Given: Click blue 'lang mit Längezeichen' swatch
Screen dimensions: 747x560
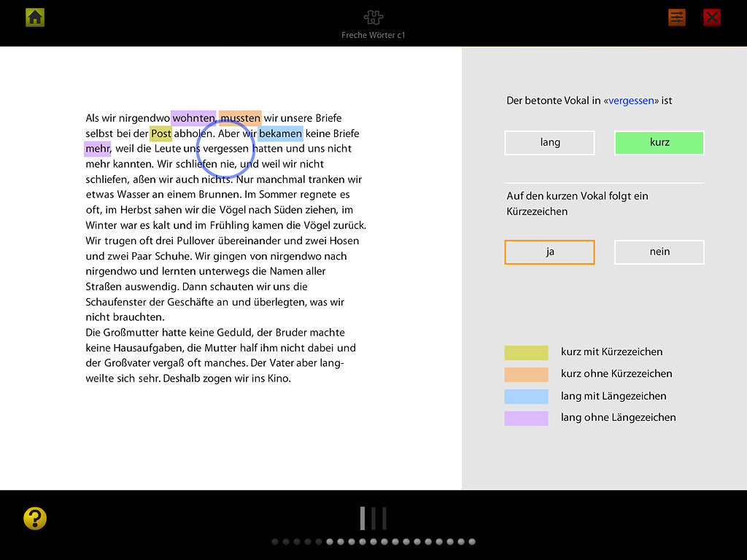Looking at the screenshot, I should point(526,397).
